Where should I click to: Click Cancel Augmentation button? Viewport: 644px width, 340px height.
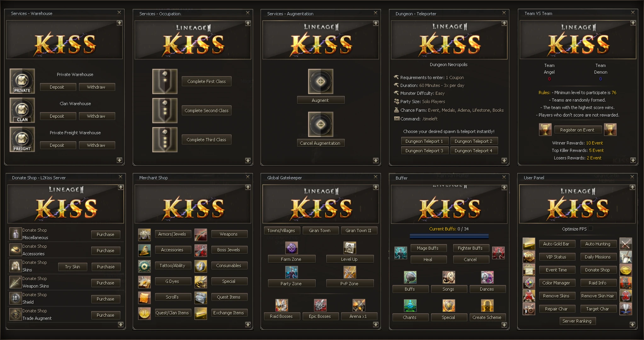click(x=320, y=143)
